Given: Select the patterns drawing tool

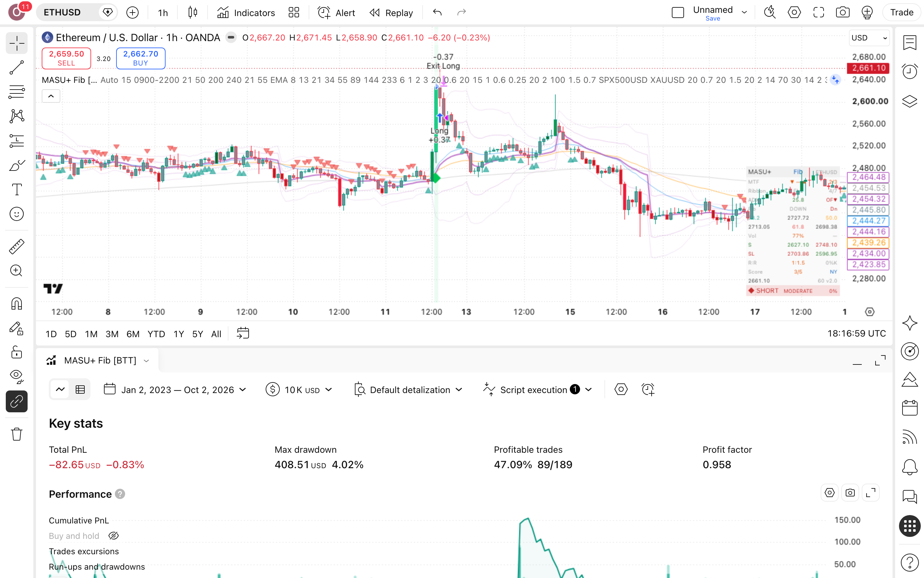Looking at the screenshot, I should 17,116.
